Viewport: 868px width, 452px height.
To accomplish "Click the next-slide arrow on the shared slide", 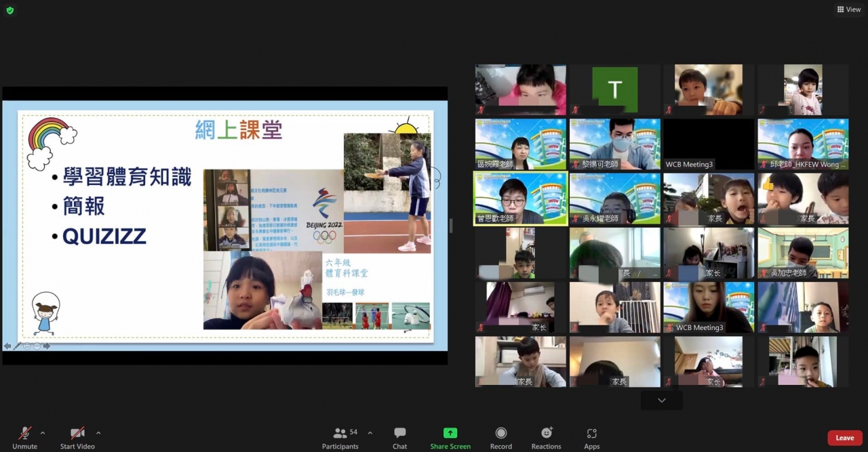I will click(x=47, y=346).
